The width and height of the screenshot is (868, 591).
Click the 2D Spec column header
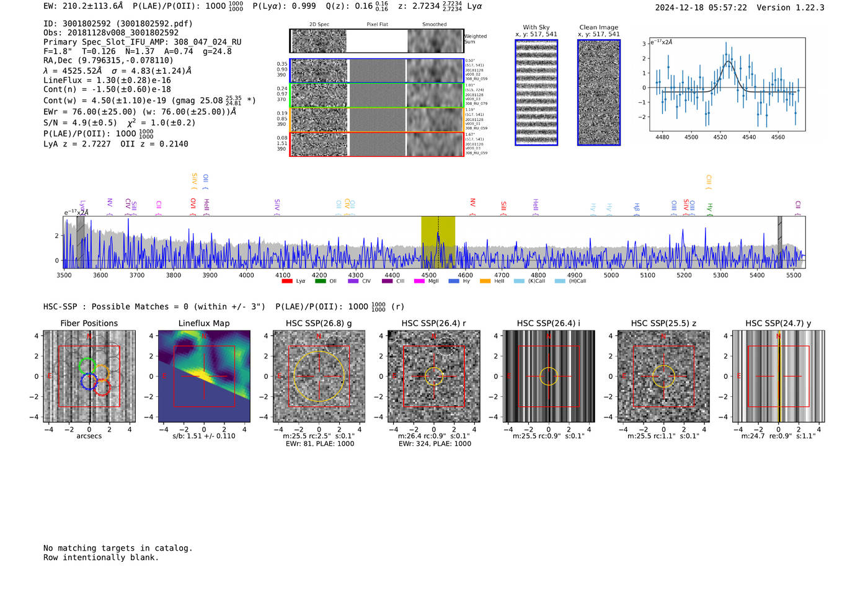click(319, 25)
